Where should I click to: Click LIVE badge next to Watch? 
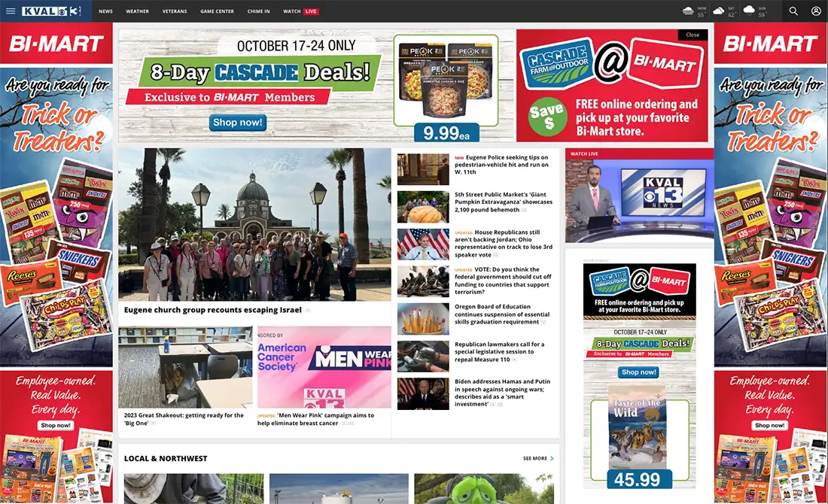(x=310, y=11)
